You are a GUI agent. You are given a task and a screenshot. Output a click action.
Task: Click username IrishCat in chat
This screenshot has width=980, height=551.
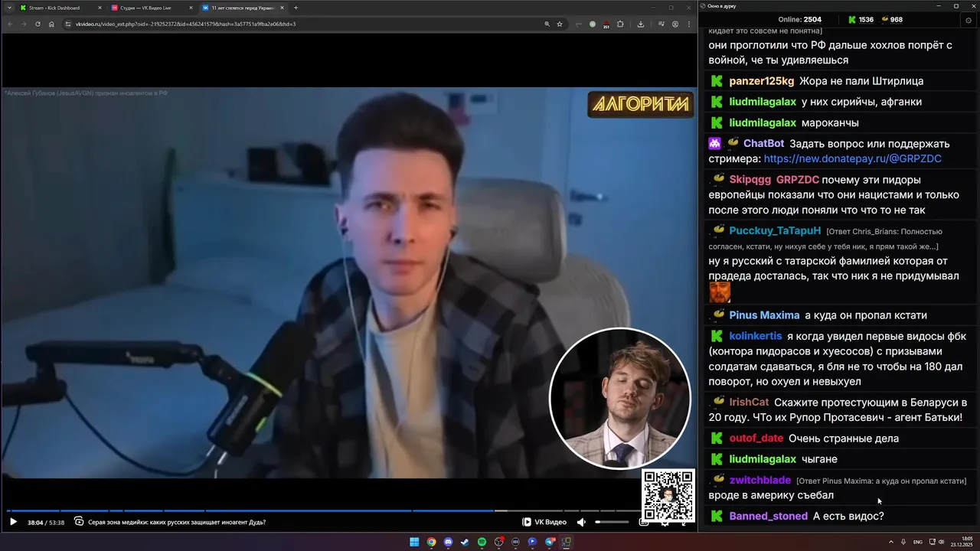tap(749, 402)
